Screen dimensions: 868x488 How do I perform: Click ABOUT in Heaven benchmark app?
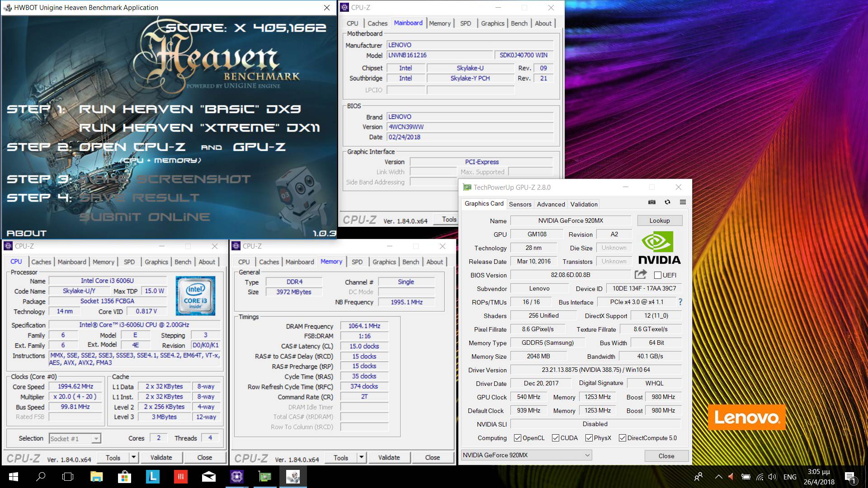(x=27, y=233)
